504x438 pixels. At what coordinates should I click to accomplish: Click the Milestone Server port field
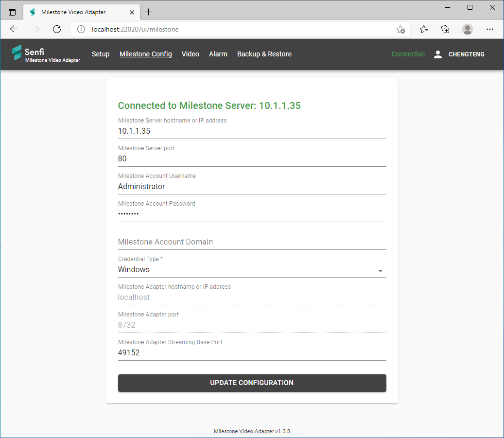252,158
